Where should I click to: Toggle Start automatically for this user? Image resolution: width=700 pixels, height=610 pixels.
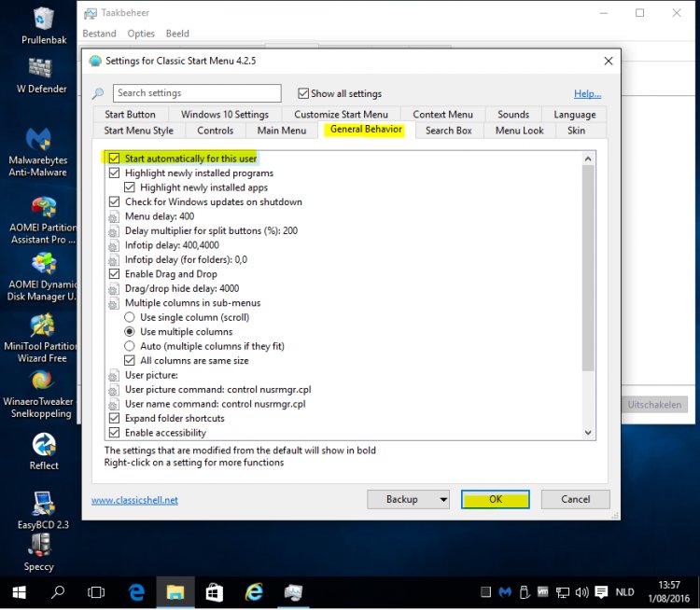[115, 159]
